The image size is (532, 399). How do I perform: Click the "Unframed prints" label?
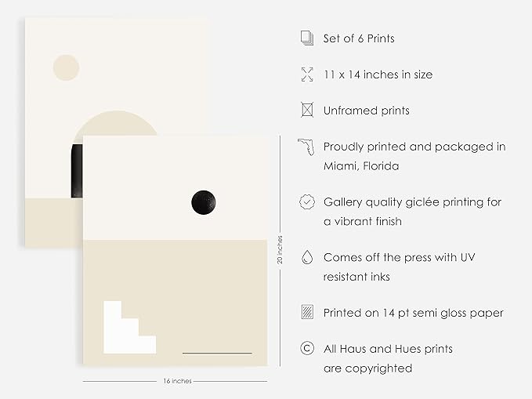tap(366, 111)
